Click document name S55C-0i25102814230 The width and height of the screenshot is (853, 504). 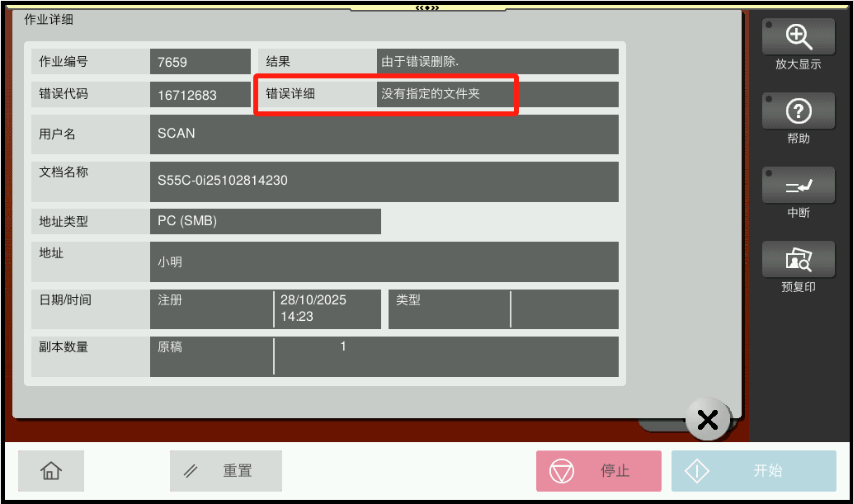tap(384, 181)
